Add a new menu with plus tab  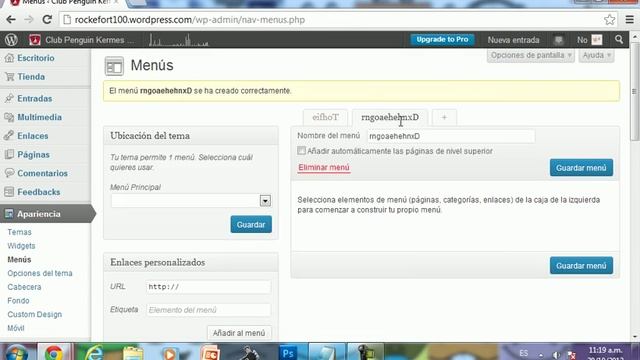pos(444,118)
